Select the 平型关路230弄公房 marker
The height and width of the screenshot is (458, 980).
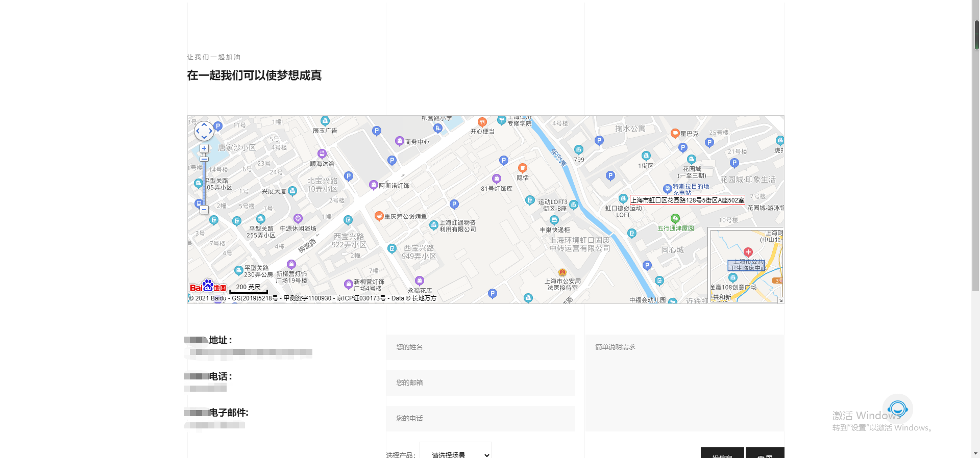pyautogui.click(x=238, y=271)
